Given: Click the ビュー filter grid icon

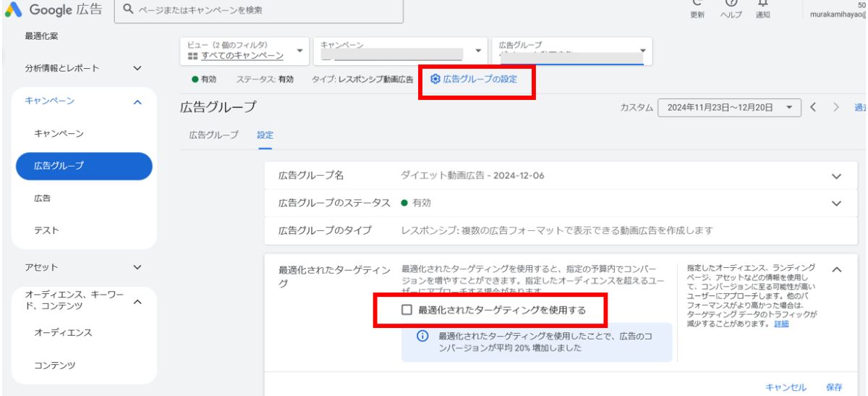Looking at the screenshot, I should coord(193,56).
